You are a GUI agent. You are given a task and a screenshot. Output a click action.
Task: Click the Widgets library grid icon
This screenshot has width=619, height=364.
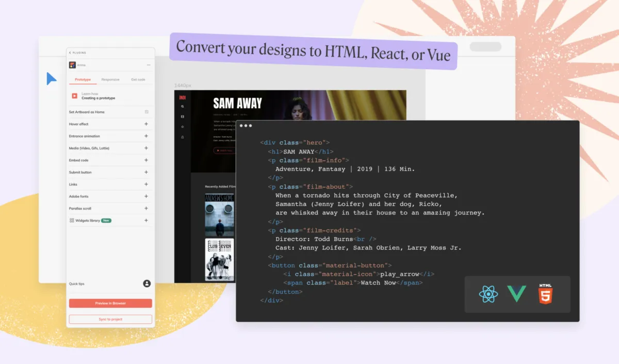pyautogui.click(x=72, y=221)
